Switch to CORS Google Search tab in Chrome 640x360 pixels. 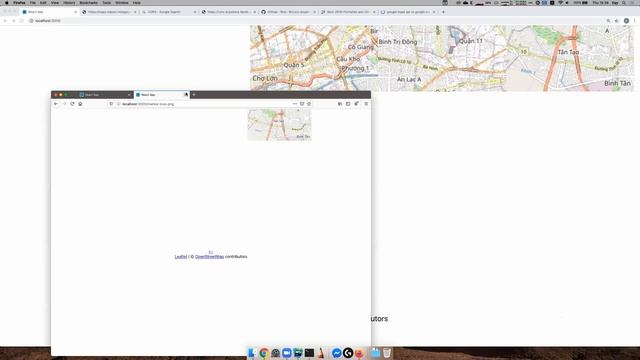(x=169, y=12)
